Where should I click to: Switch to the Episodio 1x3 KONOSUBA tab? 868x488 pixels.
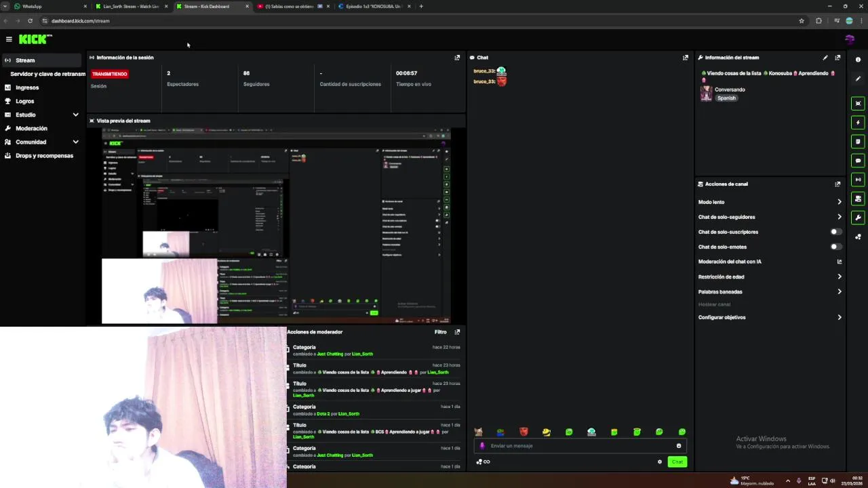pyautogui.click(x=374, y=6)
